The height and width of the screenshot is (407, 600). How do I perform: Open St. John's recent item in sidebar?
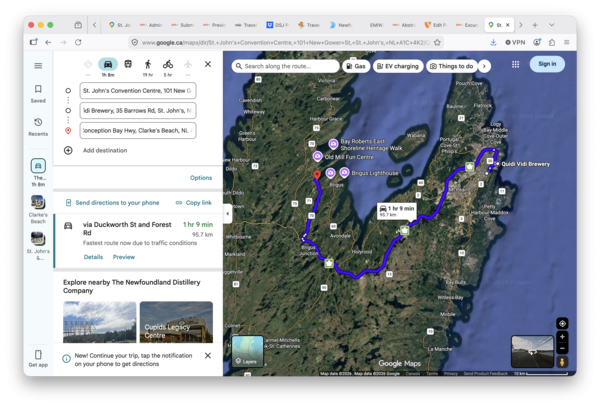coord(38,246)
